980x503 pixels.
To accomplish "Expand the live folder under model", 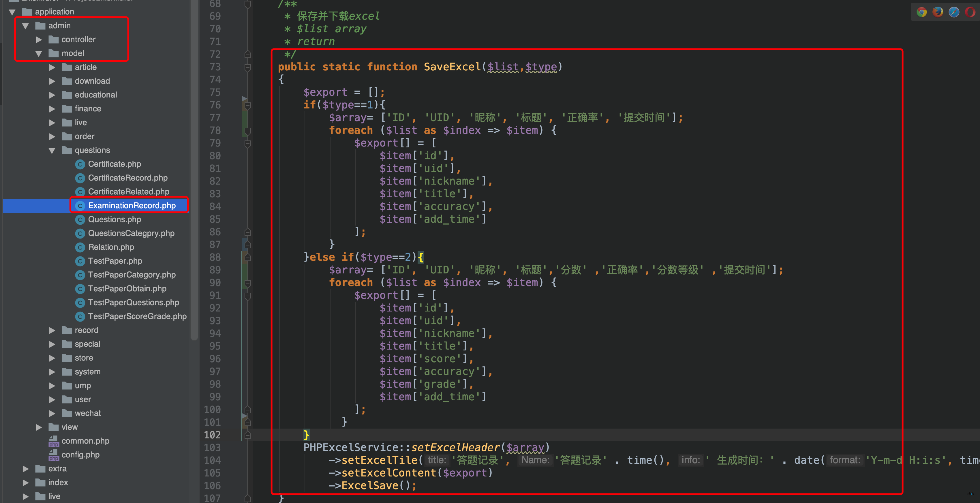I will point(52,123).
